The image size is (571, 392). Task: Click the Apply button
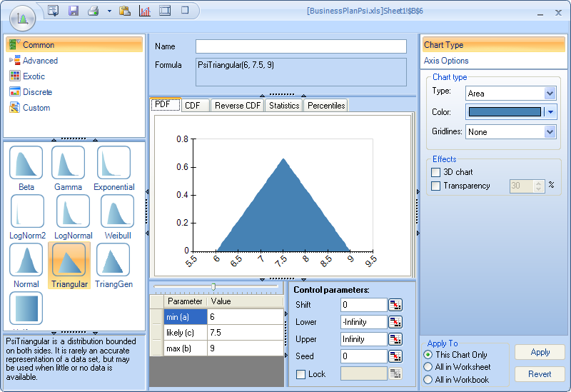click(540, 352)
